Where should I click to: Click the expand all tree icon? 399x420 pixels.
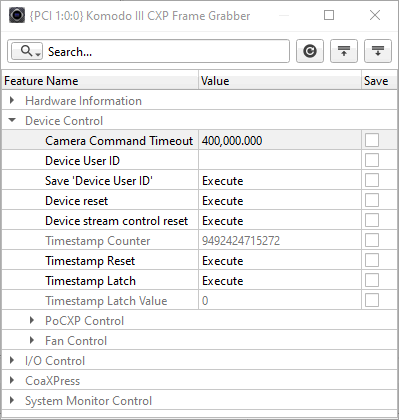click(x=378, y=51)
